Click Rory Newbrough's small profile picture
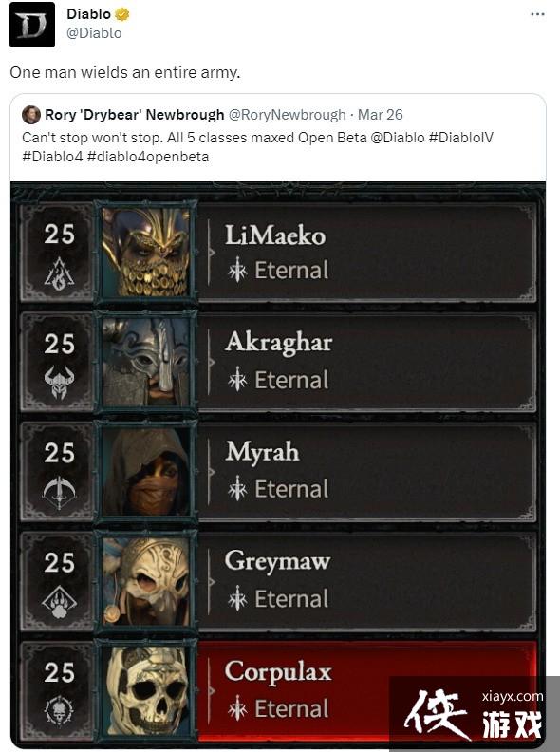 pos(31,115)
